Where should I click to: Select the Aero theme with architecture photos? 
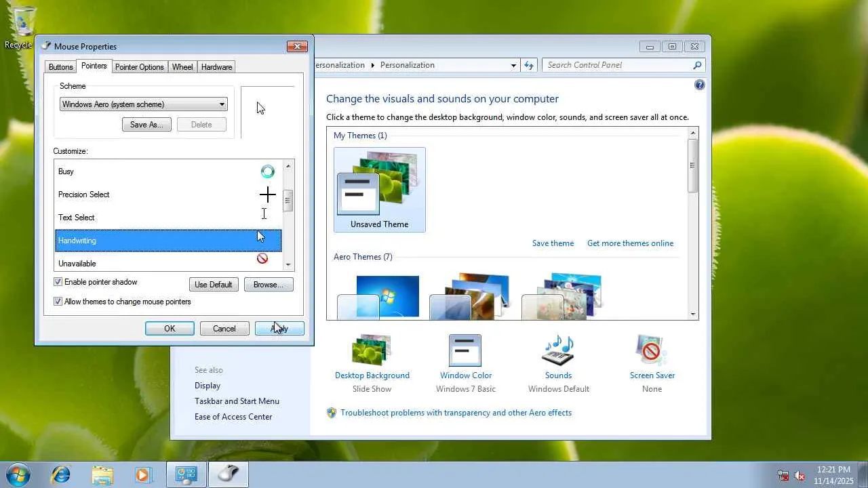pos(469,296)
